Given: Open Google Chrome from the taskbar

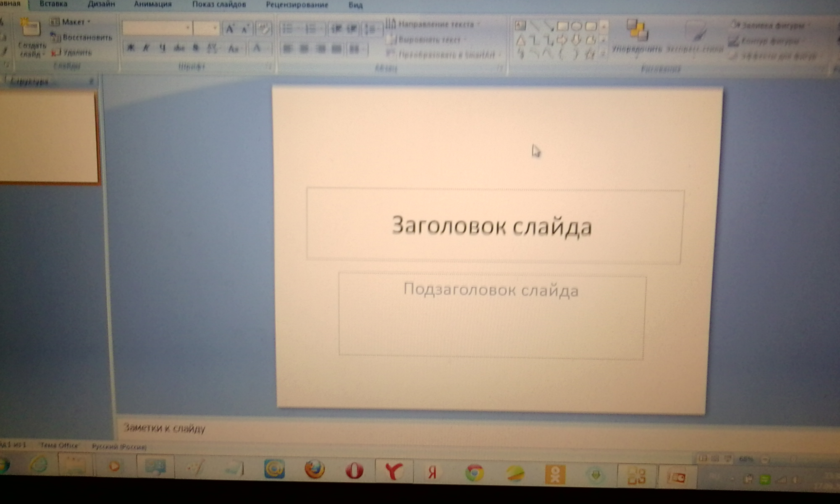Looking at the screenshot, I should (475, 473).
